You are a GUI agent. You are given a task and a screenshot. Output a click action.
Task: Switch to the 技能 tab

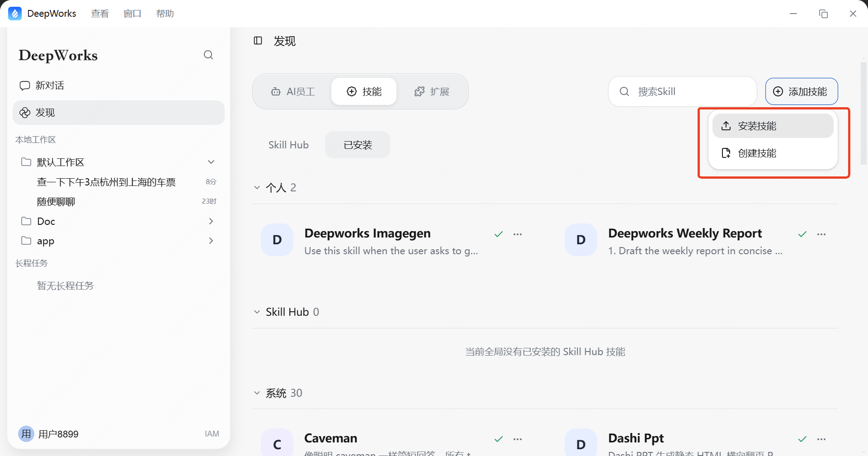(x=364, y=91)
